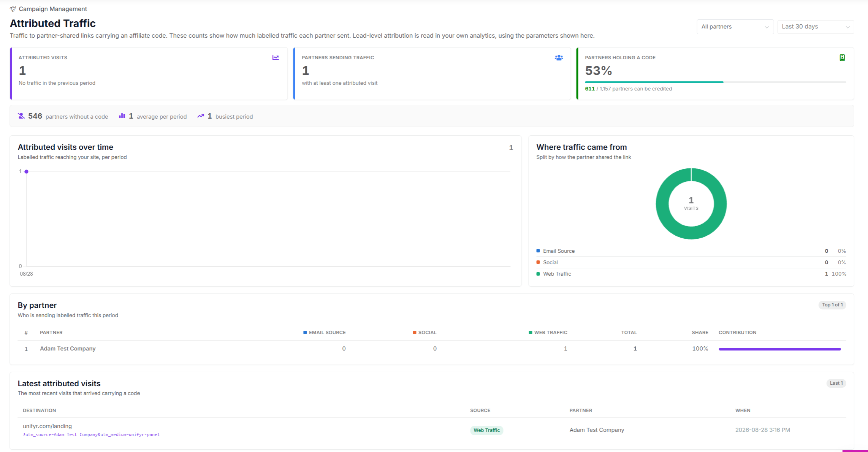Sort by the SOCIAL column header
The height and width of the screenshot is (452, 868).
click(424, 333)
